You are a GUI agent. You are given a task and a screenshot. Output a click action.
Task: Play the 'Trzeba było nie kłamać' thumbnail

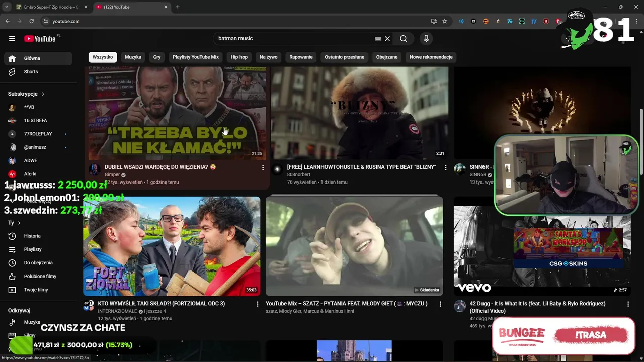pos(177,113)
